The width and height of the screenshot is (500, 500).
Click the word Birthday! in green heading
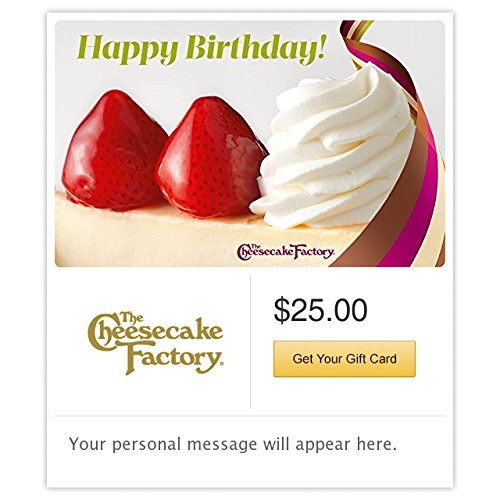coord(255,47)
